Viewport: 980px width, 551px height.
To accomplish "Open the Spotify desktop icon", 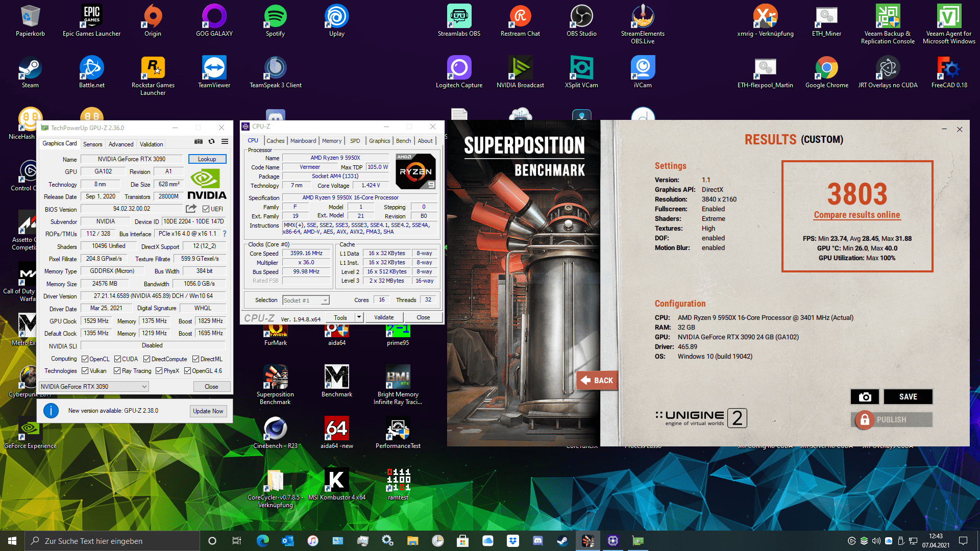I will 275,21.
